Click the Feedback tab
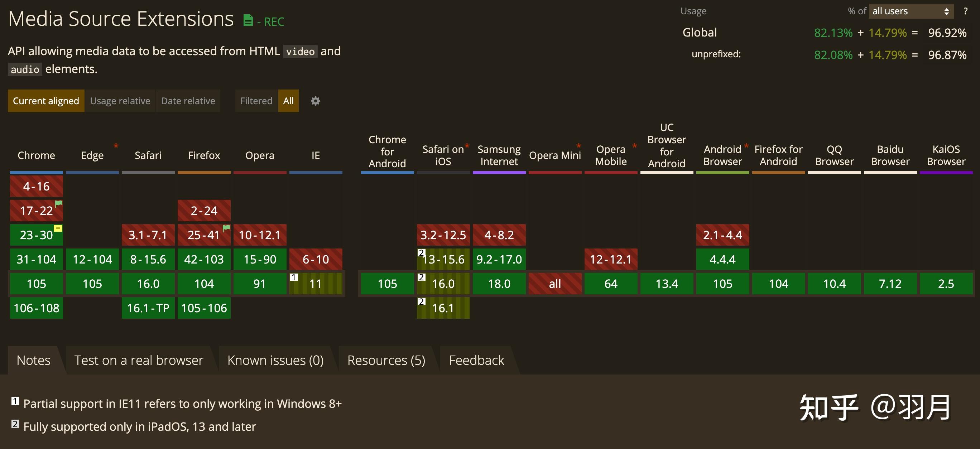The width and height of the screenshot is (980, 449). click(x=476, y=360)
